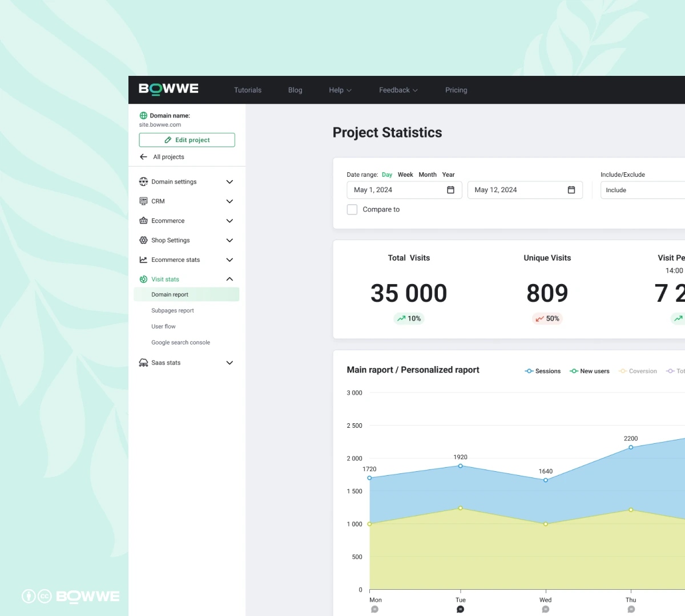The height and width of the screenshot is (616, 685).
Task: Open Blog in top navigation
Action: tap(295, 90)
